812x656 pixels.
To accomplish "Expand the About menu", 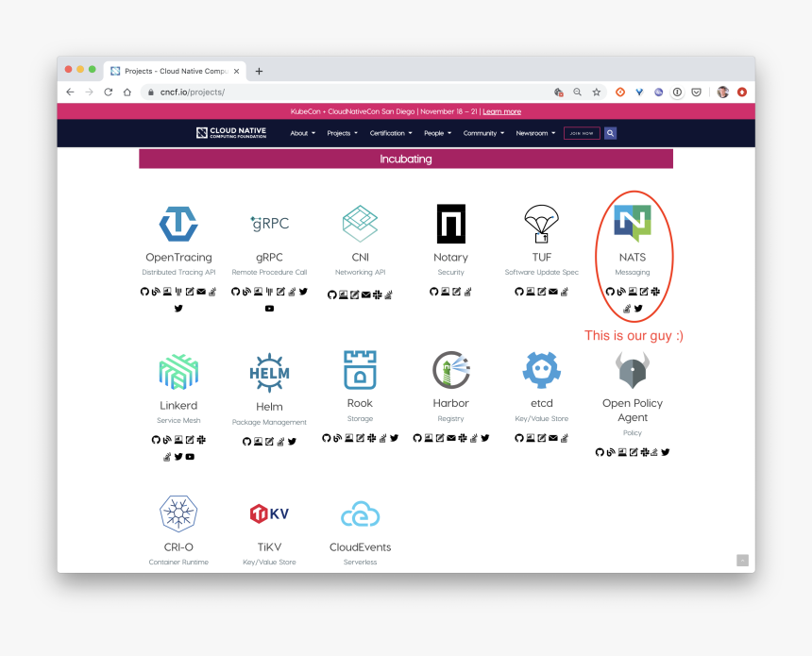I will coord(302,133).
